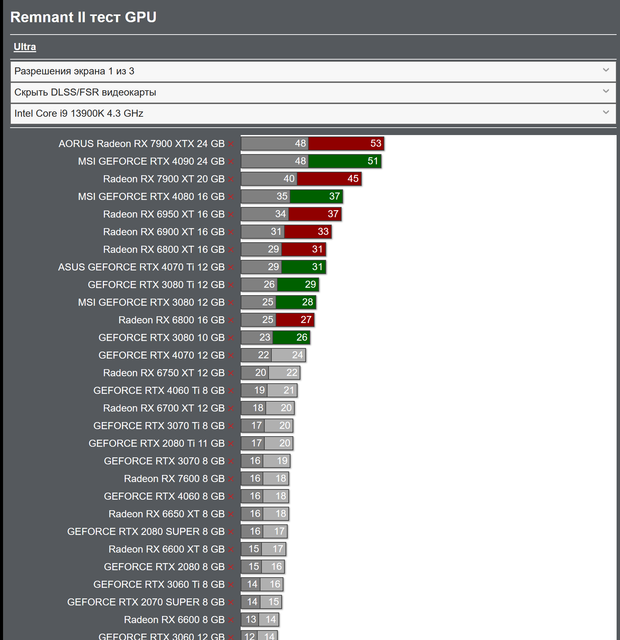Click red X next to MSI GEFORCE RTX 4090

[231, 162]
